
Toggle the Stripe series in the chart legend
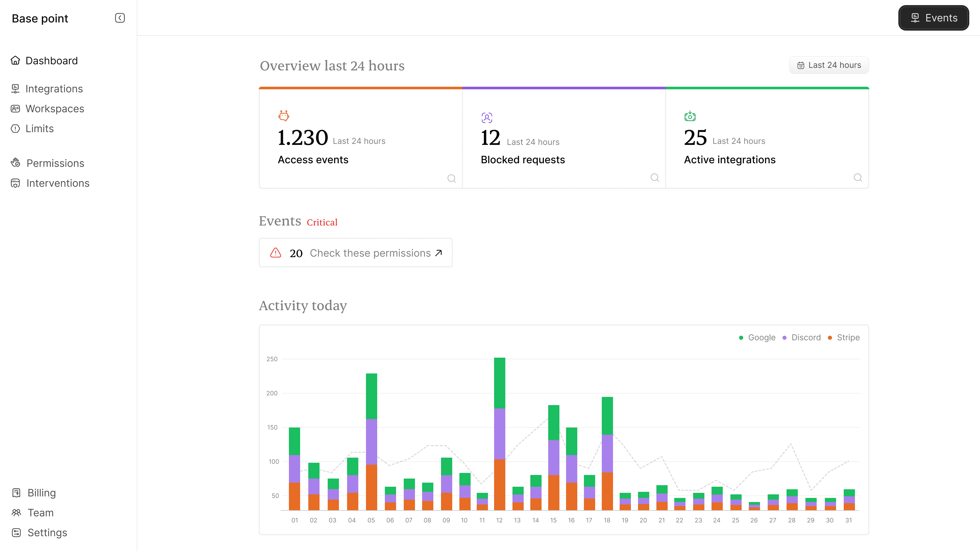coord(844,338)
